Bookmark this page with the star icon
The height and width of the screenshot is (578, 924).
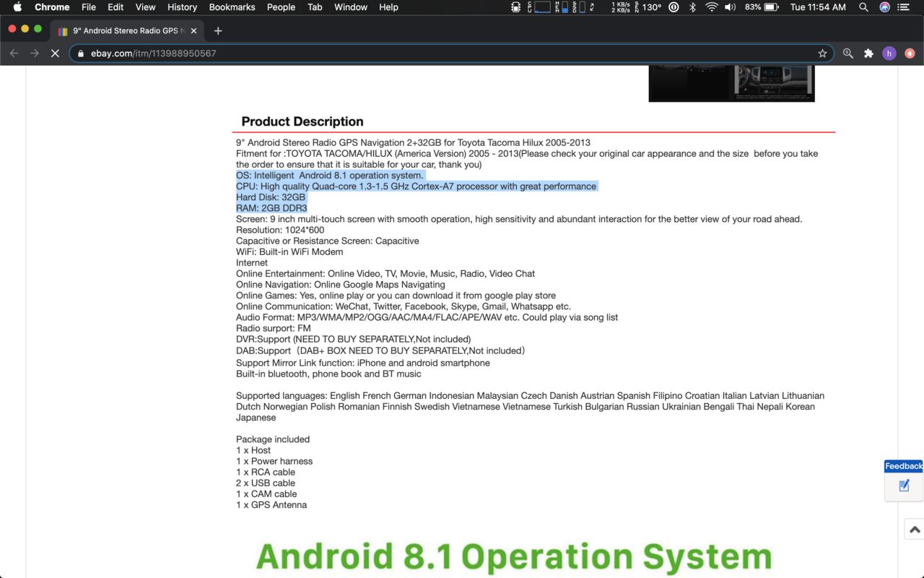pyautogui.click(x=822, y=53)
